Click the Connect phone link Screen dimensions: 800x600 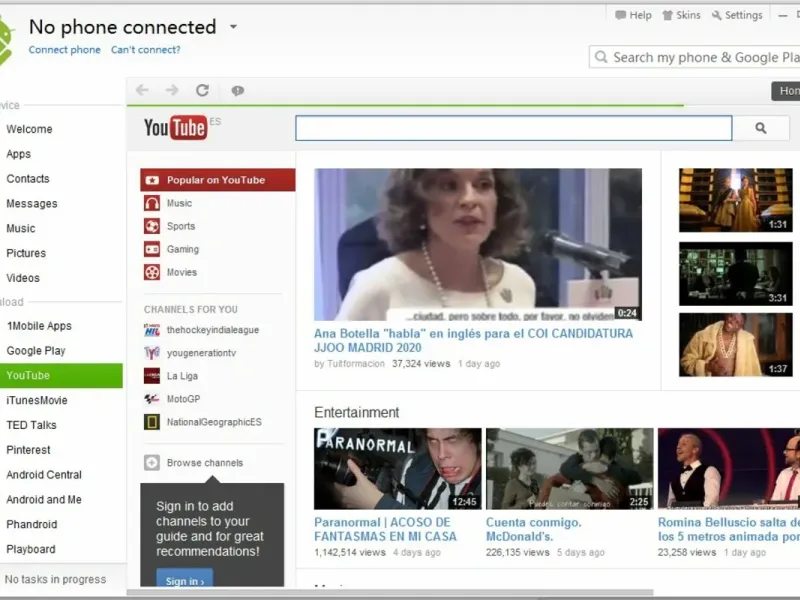pyautogui.click(x=64, y=49)
